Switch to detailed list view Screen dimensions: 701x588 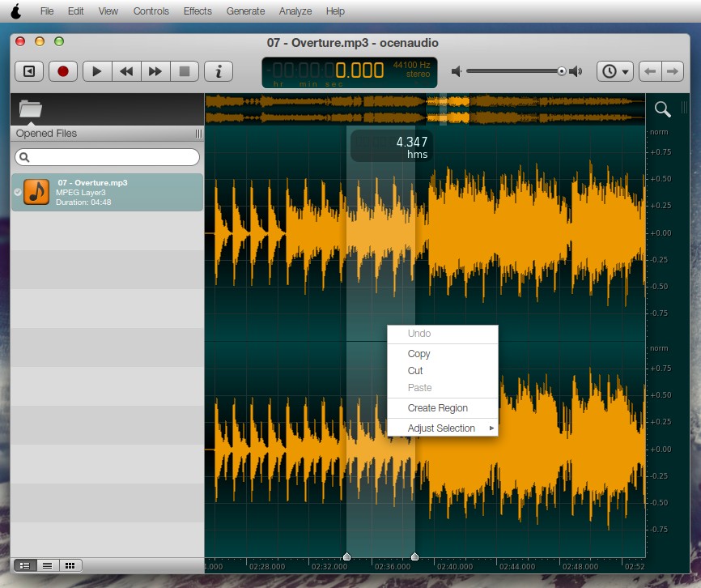[x=25, y=565]
